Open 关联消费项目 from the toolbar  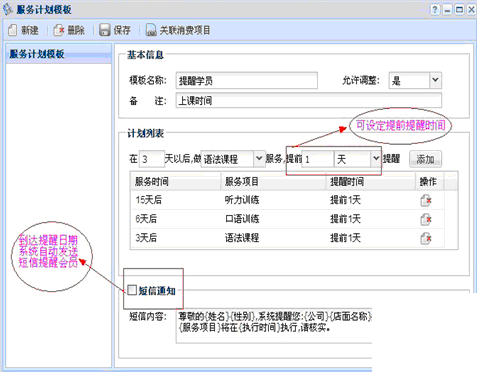pos(178,30)
